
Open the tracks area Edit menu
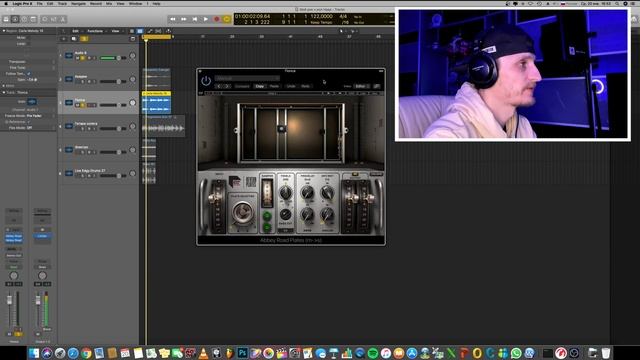point(76,31)
